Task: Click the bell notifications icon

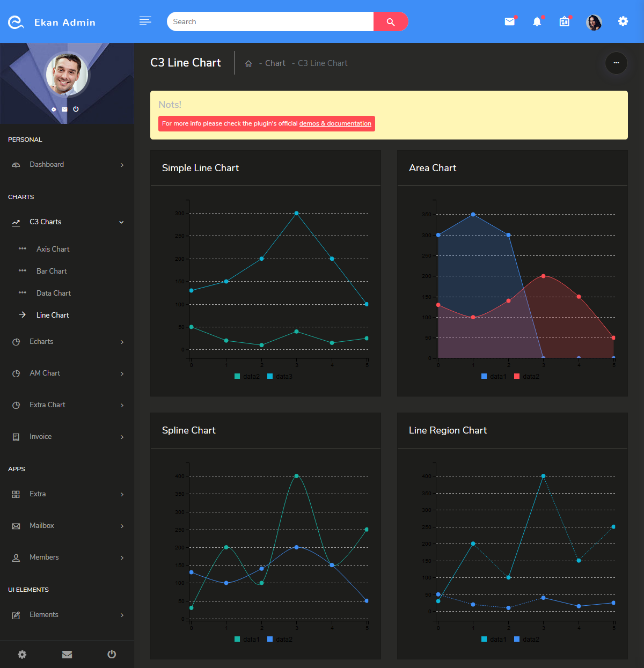Action: (x=537, y=21)
